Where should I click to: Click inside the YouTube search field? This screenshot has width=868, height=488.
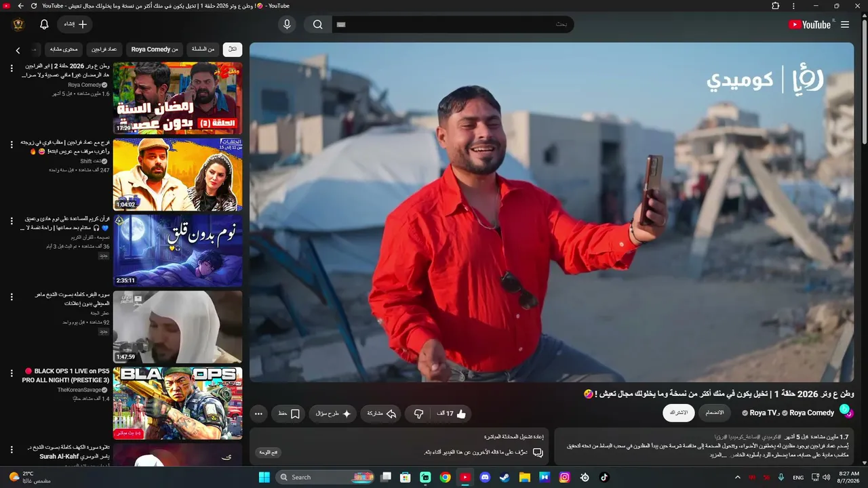(453, 24)
